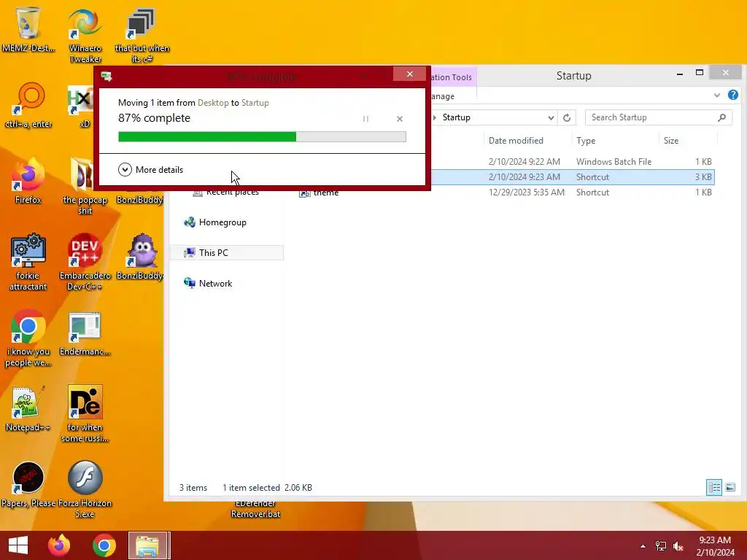Open Recent places in the navigation pane
This screenshot has height=560, width=747.
pos(226,192)
